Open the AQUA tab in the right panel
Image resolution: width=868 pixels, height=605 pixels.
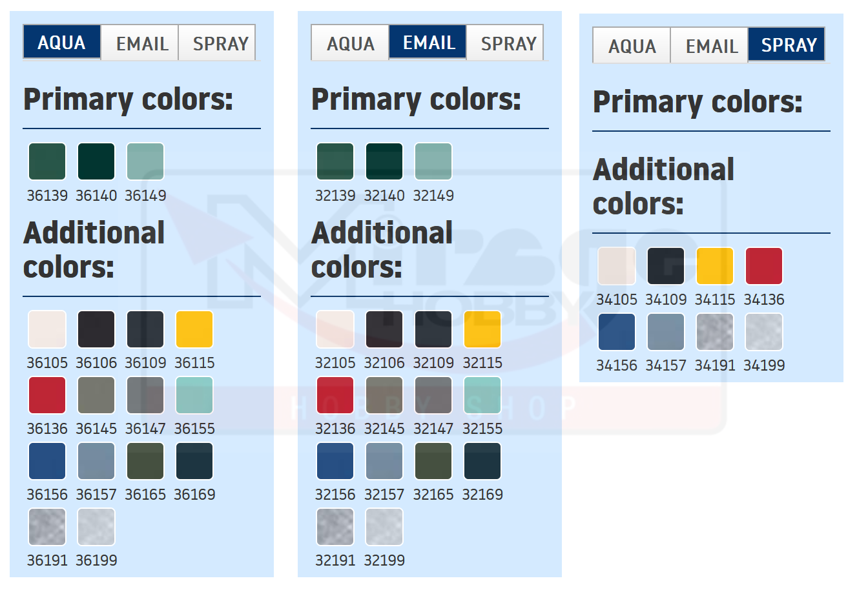[x=632, y=46]
